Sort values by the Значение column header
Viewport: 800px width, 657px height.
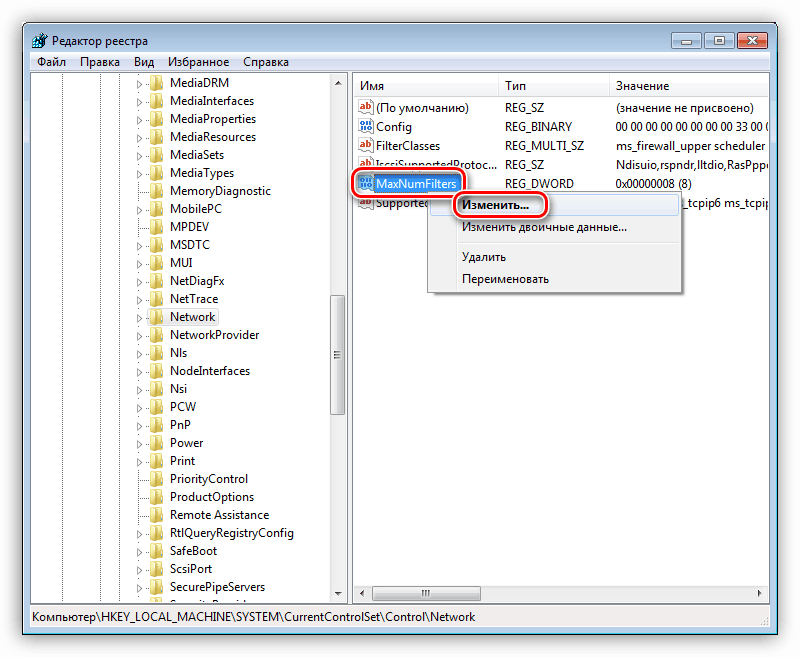click(689, 86)
